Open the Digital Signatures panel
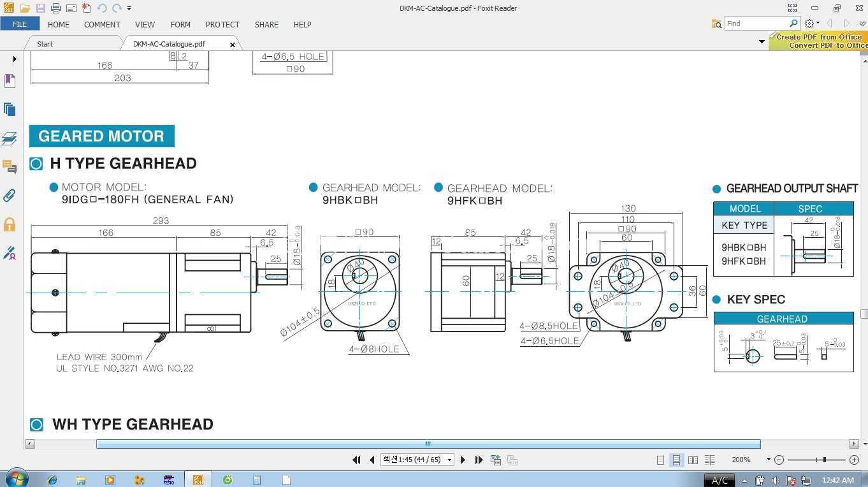 coord(10,253)
